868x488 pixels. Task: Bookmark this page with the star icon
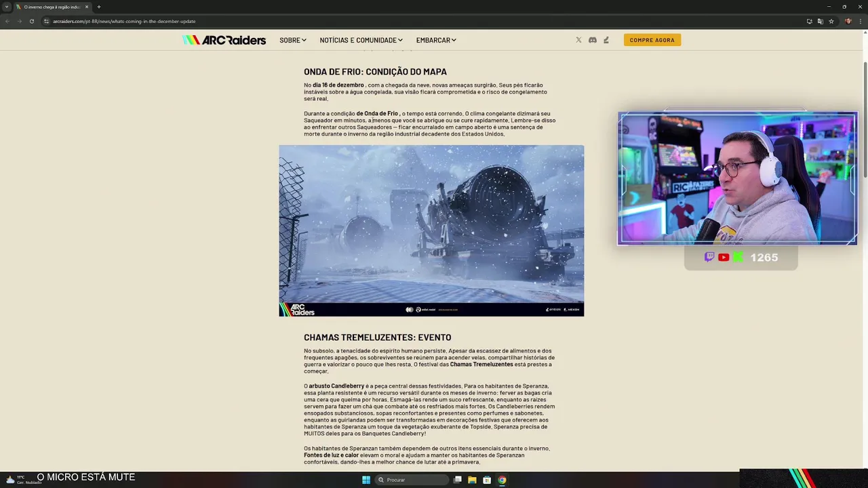[831, 21]
